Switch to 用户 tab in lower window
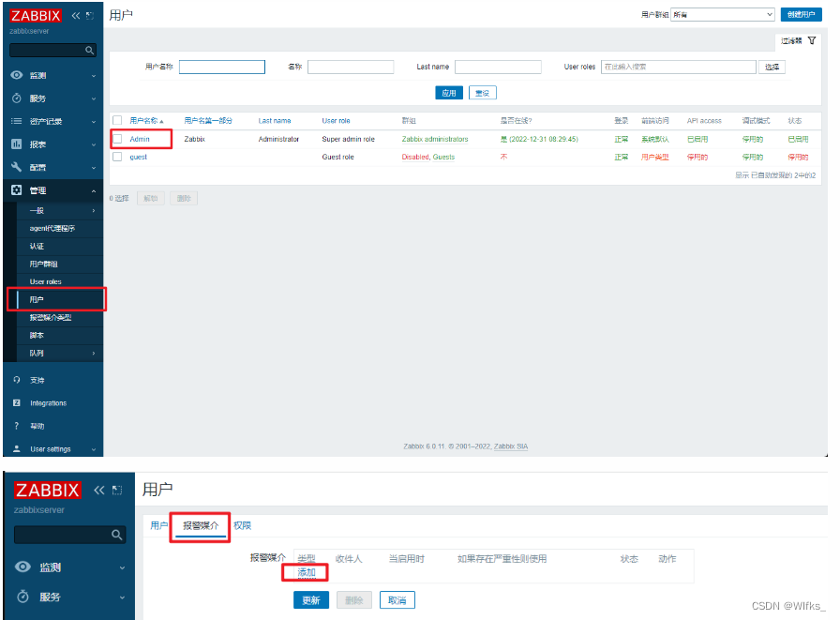Screen dimensions: 840x620 (158, 525)
